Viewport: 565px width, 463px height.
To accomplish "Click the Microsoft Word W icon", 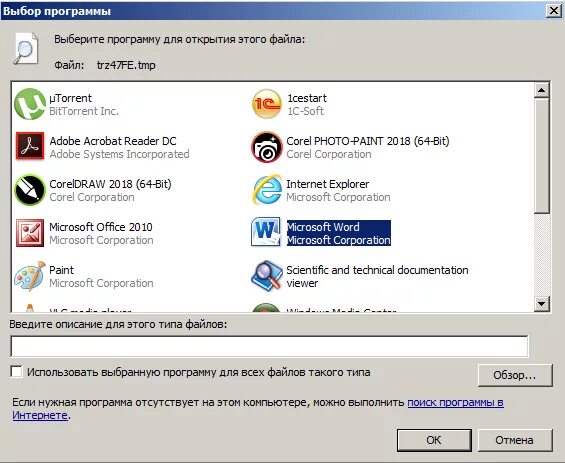I will pos(266,232).
